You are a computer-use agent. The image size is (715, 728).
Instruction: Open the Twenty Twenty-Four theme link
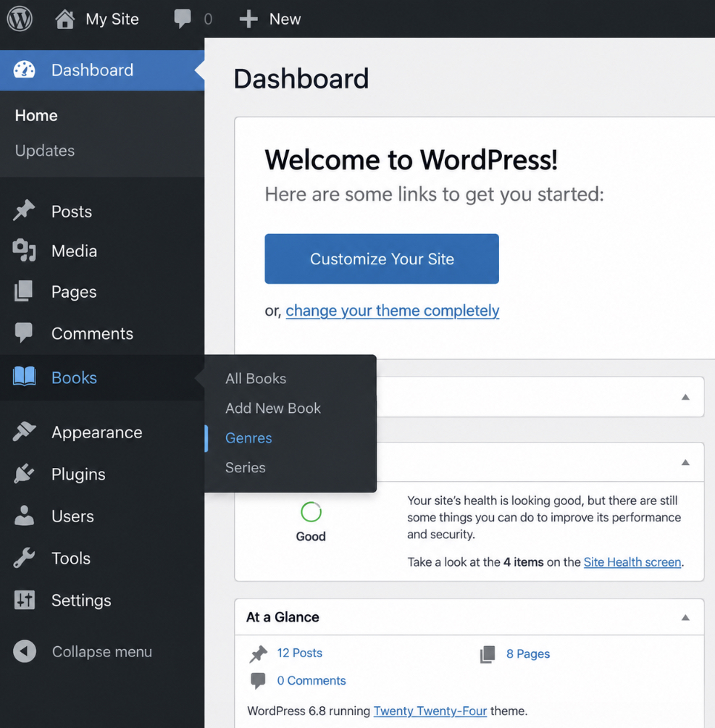[430, 711]
